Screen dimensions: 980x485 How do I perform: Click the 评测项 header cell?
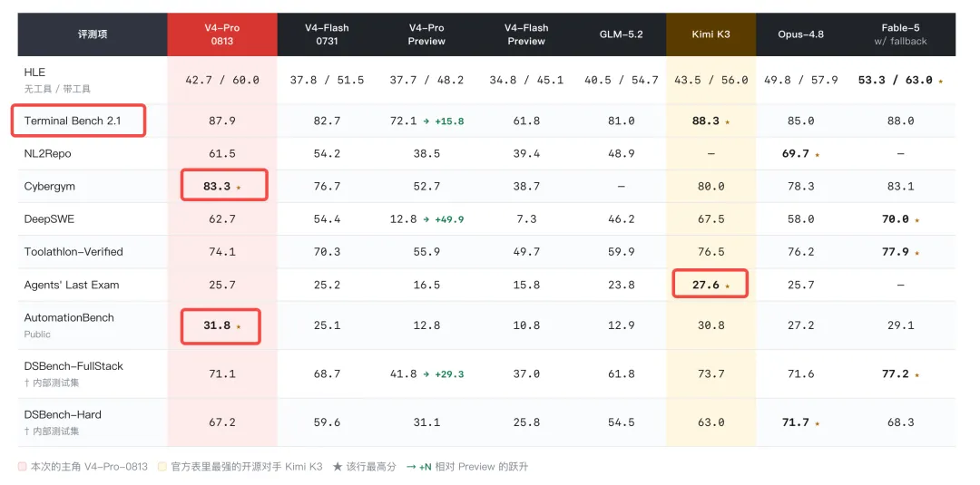click(93, 34)
